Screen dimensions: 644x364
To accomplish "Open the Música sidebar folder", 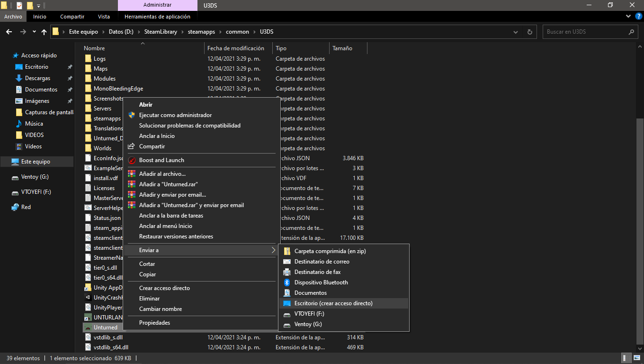I will (x=34, y=124).
